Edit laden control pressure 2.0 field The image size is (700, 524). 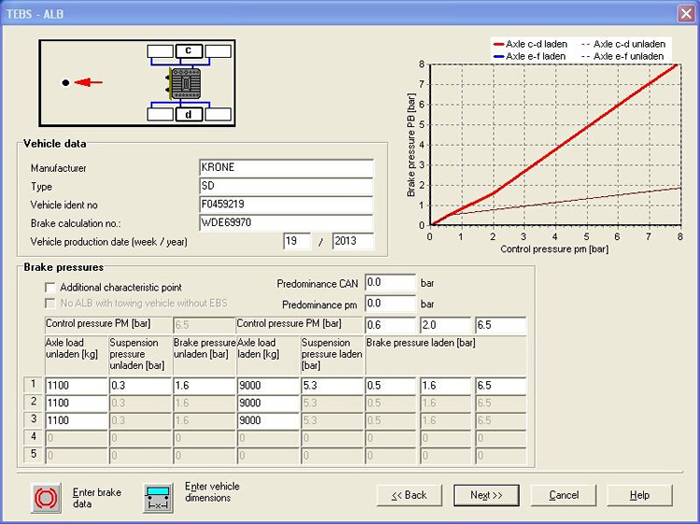pyautogui.click(x=445, y=325)
